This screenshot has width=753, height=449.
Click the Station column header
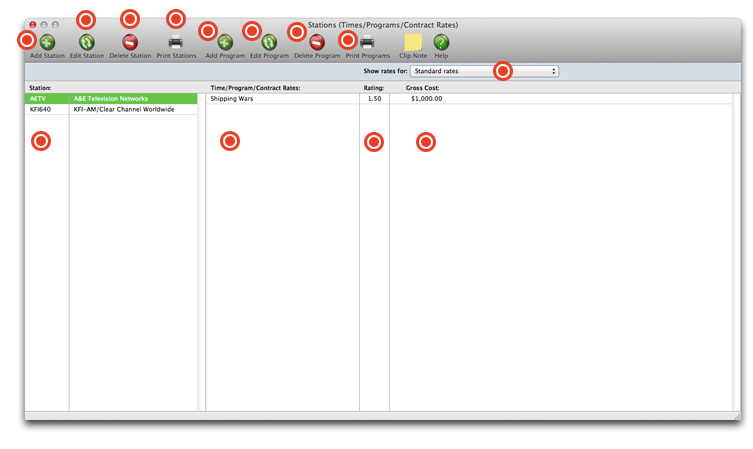41,88
